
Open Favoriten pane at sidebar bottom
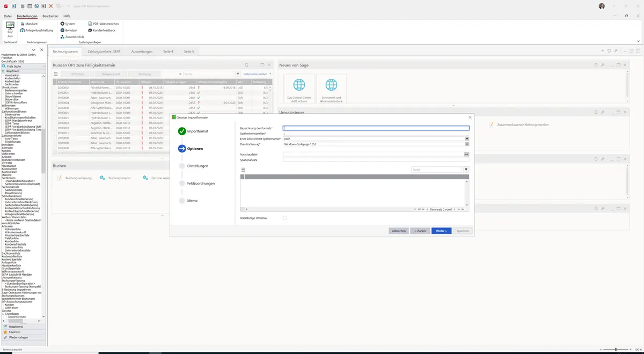coord(23,332)
